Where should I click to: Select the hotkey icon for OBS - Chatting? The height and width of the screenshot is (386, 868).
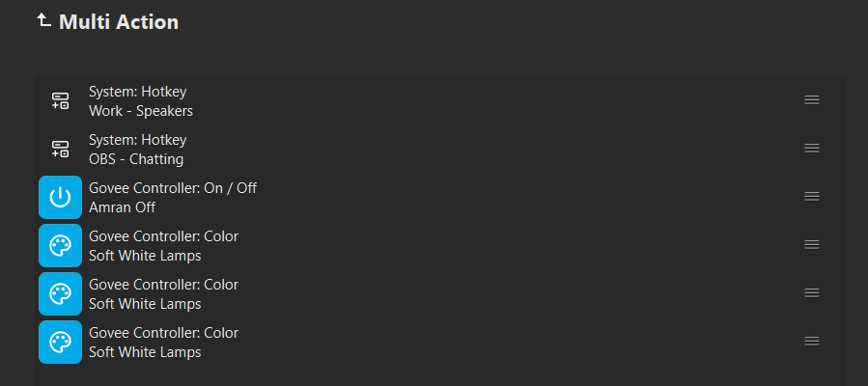coord(60,149)
